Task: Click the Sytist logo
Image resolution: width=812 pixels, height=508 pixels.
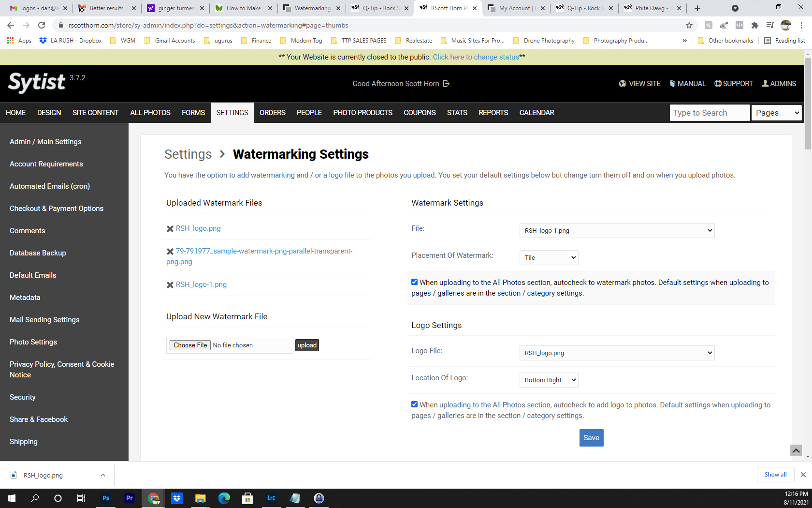Action: pos(37,82)
